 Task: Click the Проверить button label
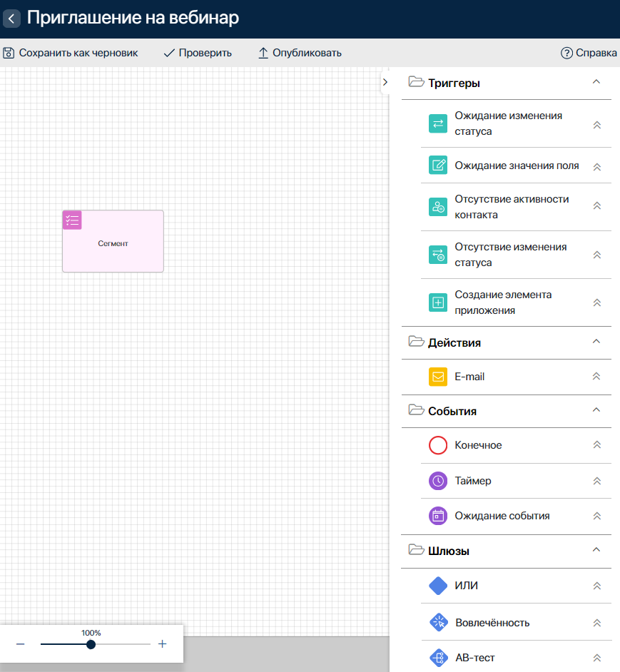[205, 53]
